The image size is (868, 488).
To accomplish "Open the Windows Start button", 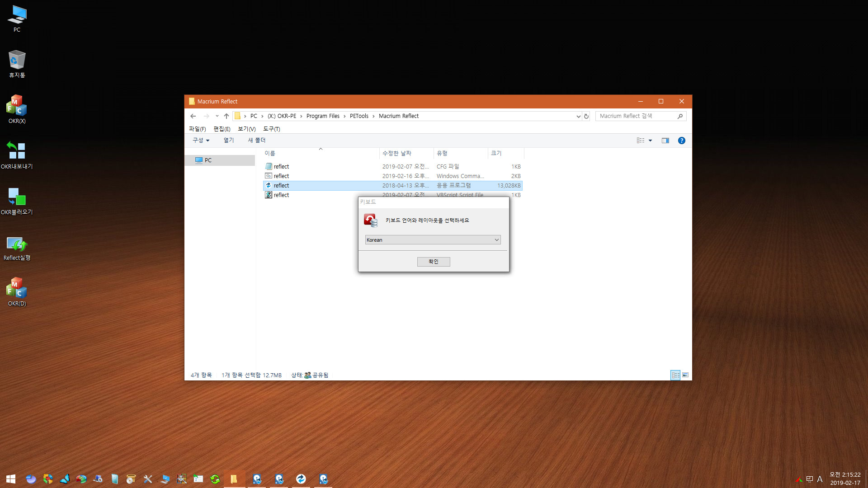I will (11, 479).
